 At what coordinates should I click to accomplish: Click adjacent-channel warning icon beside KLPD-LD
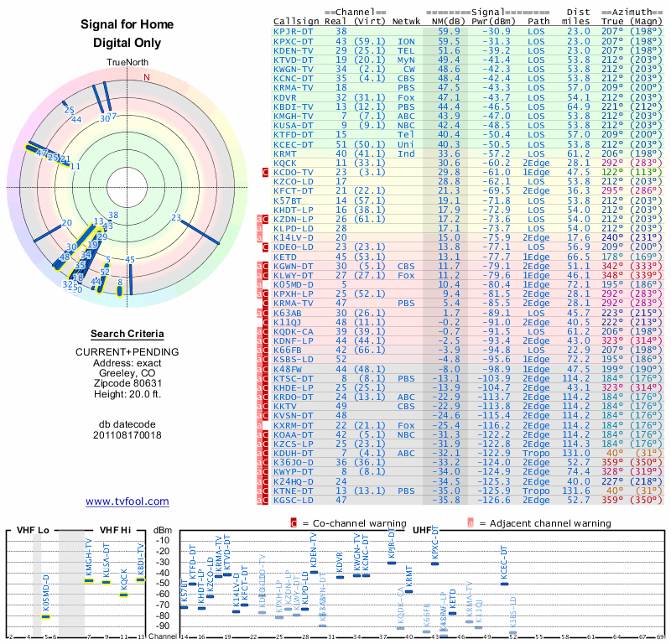[x=259, y=229]
